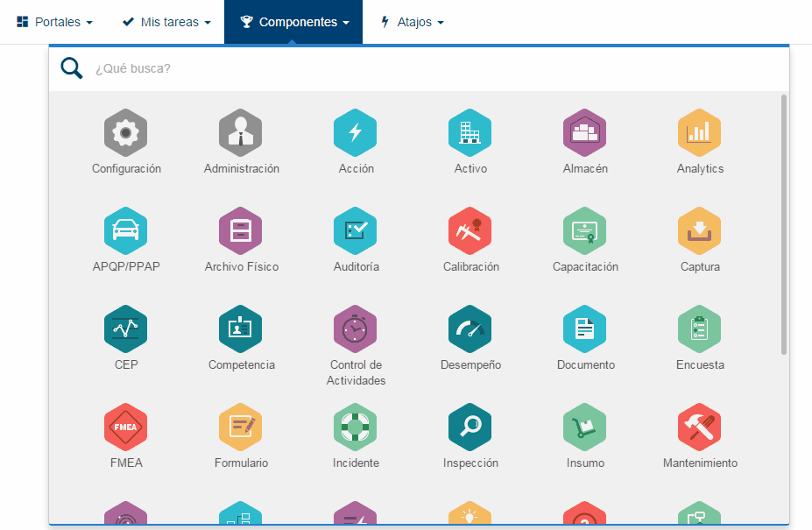Launch the Calibración caliper icon
The height and width of the screenshot is (530, 812).
pos(470,231)
